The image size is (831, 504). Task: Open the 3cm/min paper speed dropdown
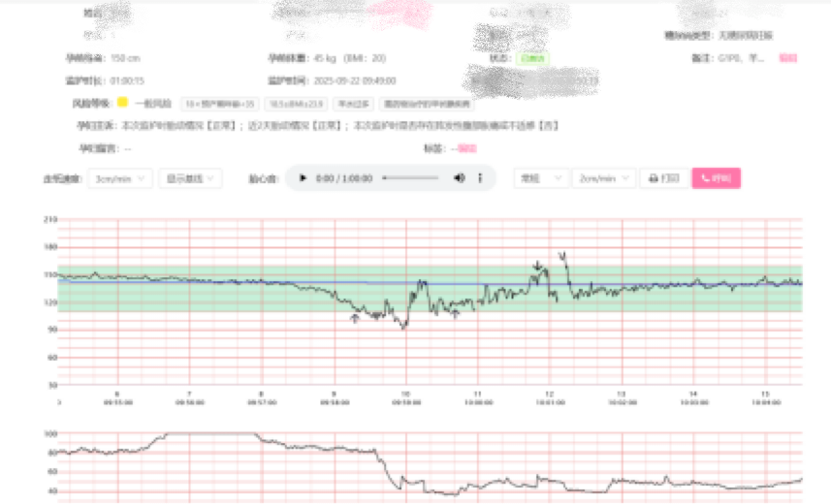pos(120,178)
